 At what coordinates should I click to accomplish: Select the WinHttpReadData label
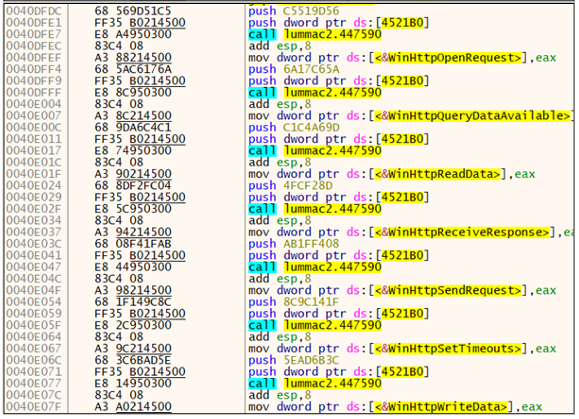[x=438, y=174]
